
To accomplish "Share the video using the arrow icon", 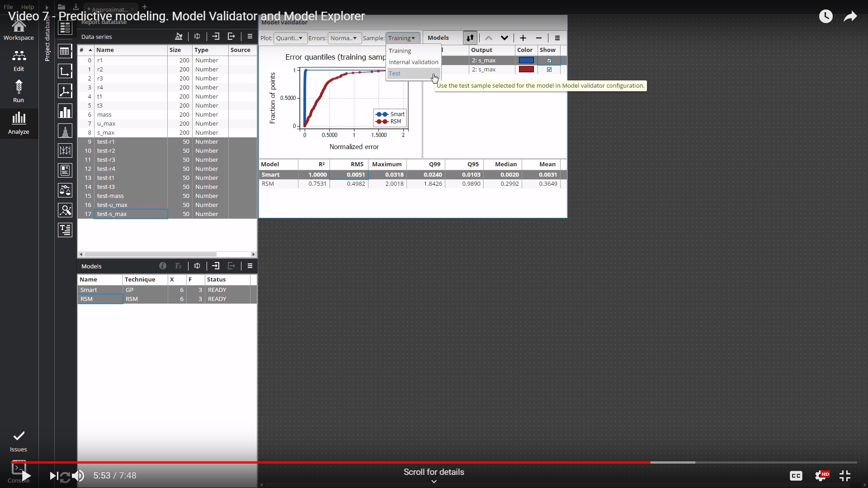I will click(x=850, y=17).
